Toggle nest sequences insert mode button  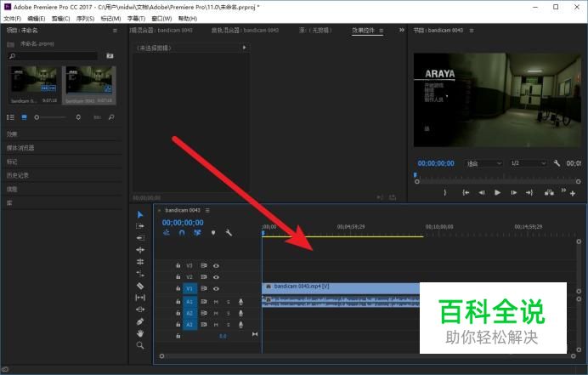coord(167,233)
